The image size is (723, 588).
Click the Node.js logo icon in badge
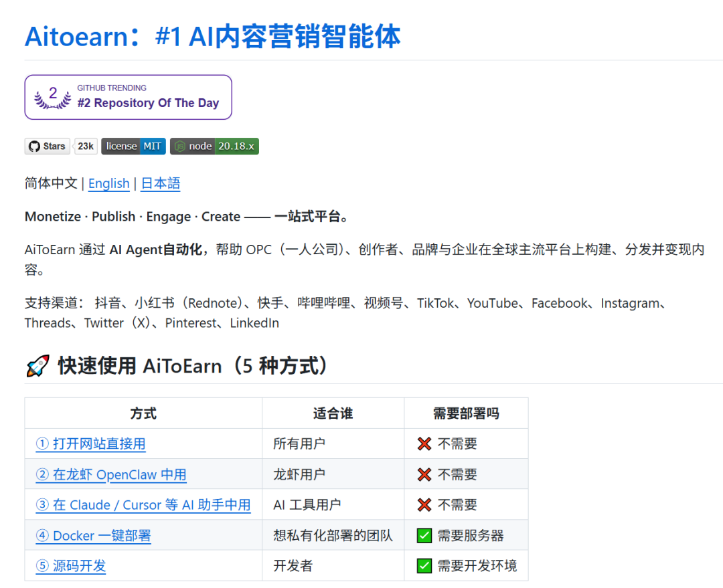pyautogui.click(x=180, y=146)
